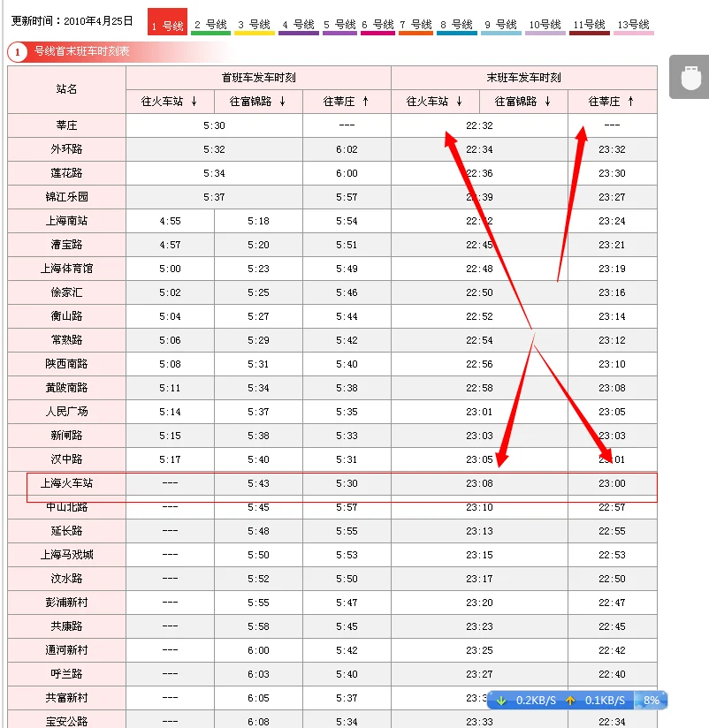The image size is (709, 728).
Task: Expand the 末班车发车时刻 header section
Action: [x=525, y=78]
